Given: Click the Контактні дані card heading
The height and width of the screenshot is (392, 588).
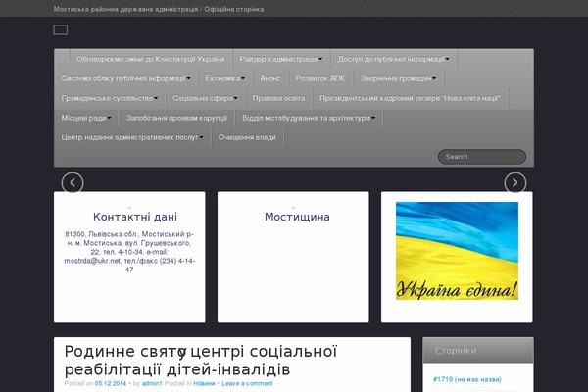Looking at the screenshot, I should [x=135, y=217].
